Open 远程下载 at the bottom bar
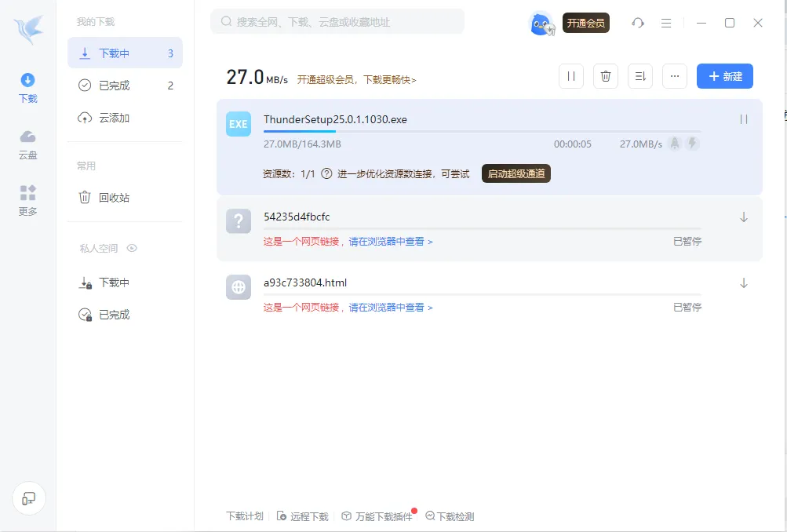The height and width of the screenshot is (532, 787). tap(303, 516)
